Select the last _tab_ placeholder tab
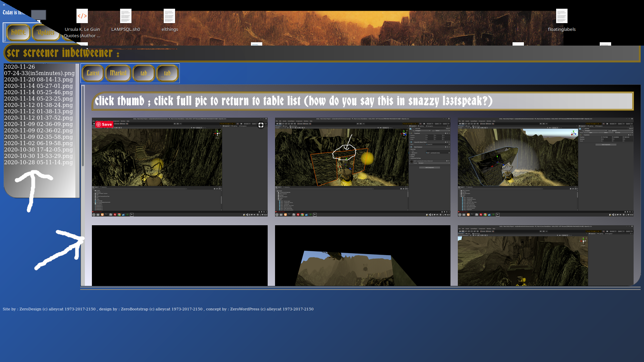This screenshot has width=644, height=362. [x=167, y=73]
